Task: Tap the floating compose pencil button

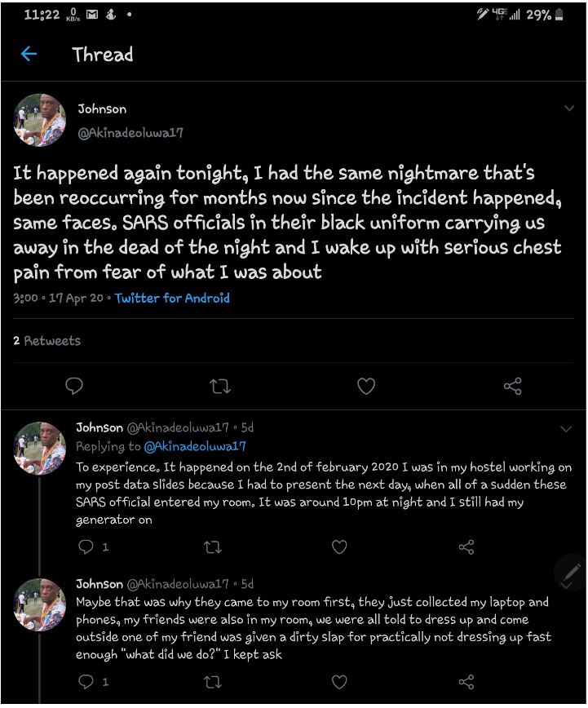Action: pyautogui.click(x=571, y=571)
